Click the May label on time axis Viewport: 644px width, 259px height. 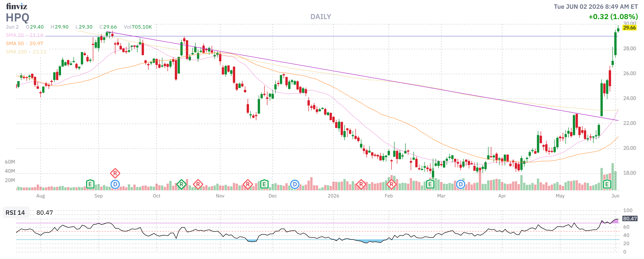[x=560, y=196]
